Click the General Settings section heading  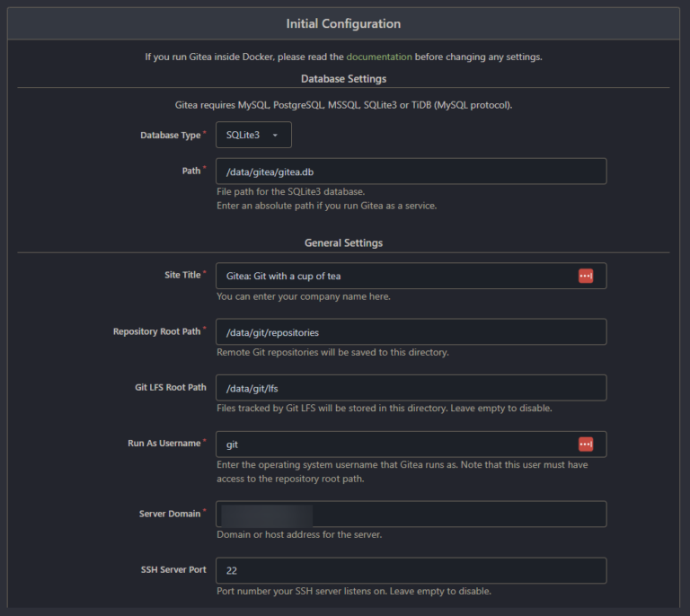(343, 242)
